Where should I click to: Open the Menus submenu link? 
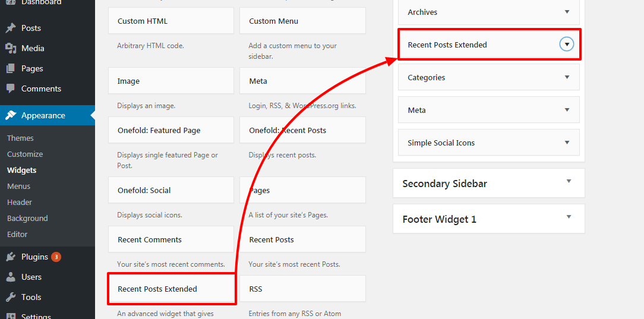pyautogui.click(x=18, y=187)
